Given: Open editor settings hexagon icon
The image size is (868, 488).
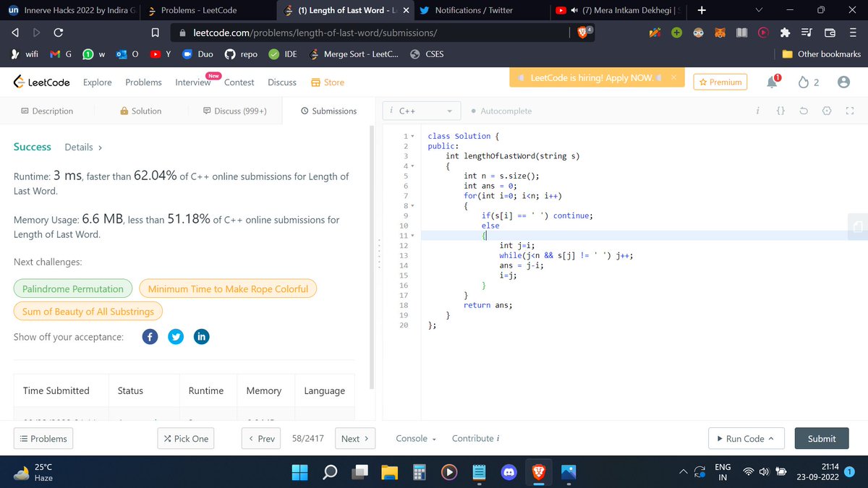Looking at the screenshot, I should (827, 111).
